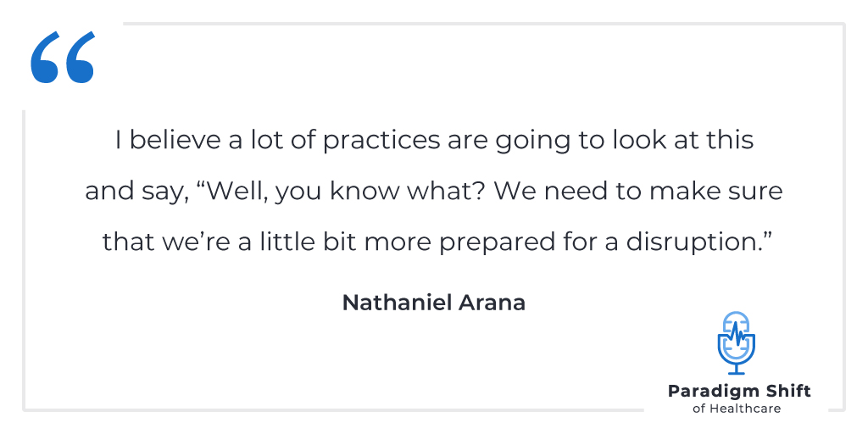This screenshot has height=434, width=868.
Task: Click the words "make sure" in second line
Action: pyautogui.click(x=715, y=192)
